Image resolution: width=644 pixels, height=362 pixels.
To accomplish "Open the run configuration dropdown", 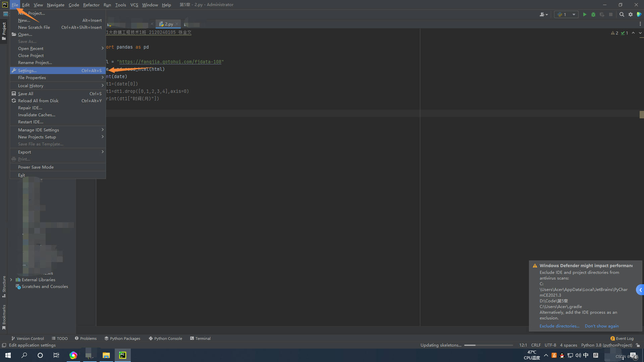I will click(566, 14).
